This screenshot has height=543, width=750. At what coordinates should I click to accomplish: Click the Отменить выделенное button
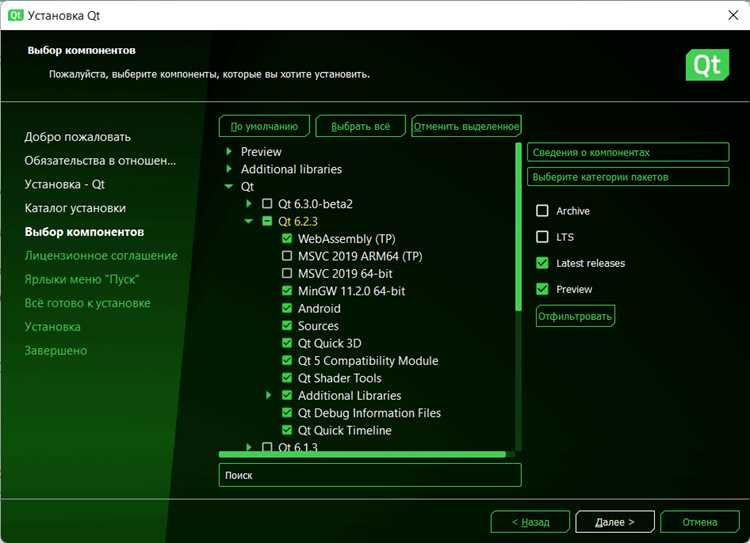466,126
